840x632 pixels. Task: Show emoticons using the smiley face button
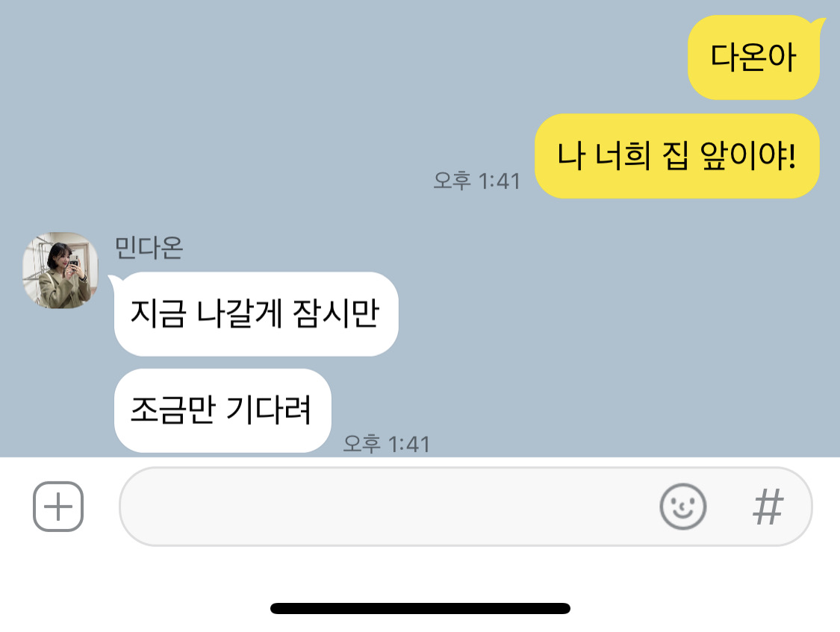coord(682,506)
